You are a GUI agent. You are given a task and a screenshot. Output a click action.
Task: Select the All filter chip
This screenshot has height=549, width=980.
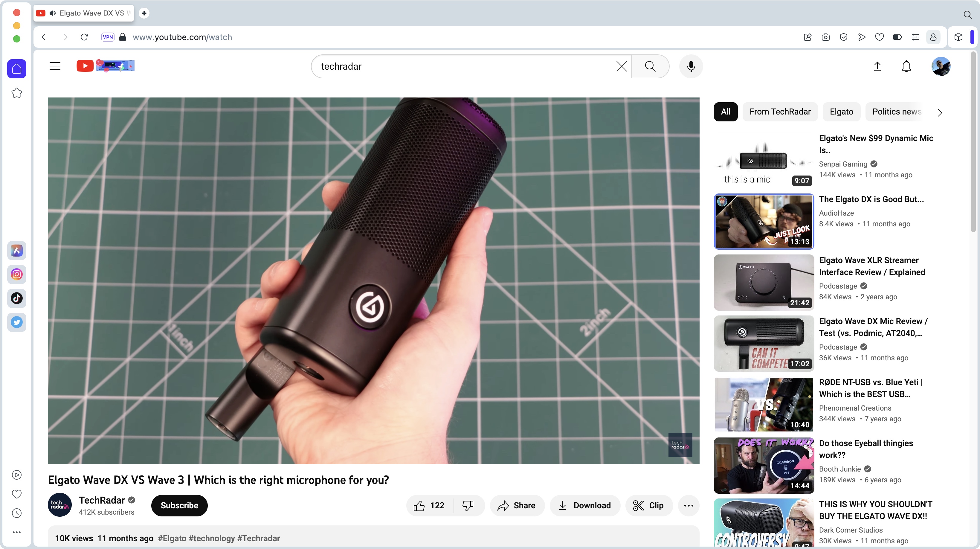(x=726, y=112)
